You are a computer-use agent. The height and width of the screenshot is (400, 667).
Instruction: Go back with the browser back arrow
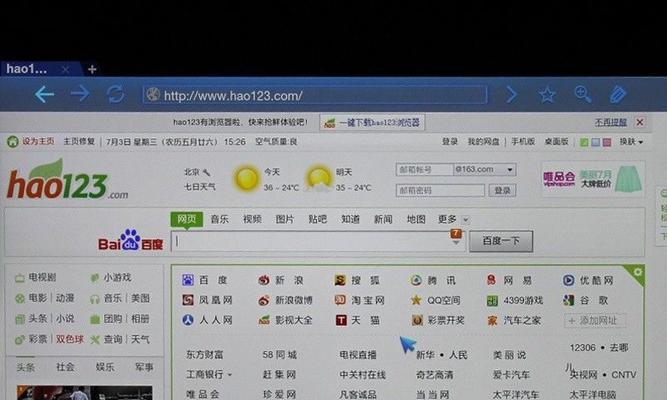point(44,94)
